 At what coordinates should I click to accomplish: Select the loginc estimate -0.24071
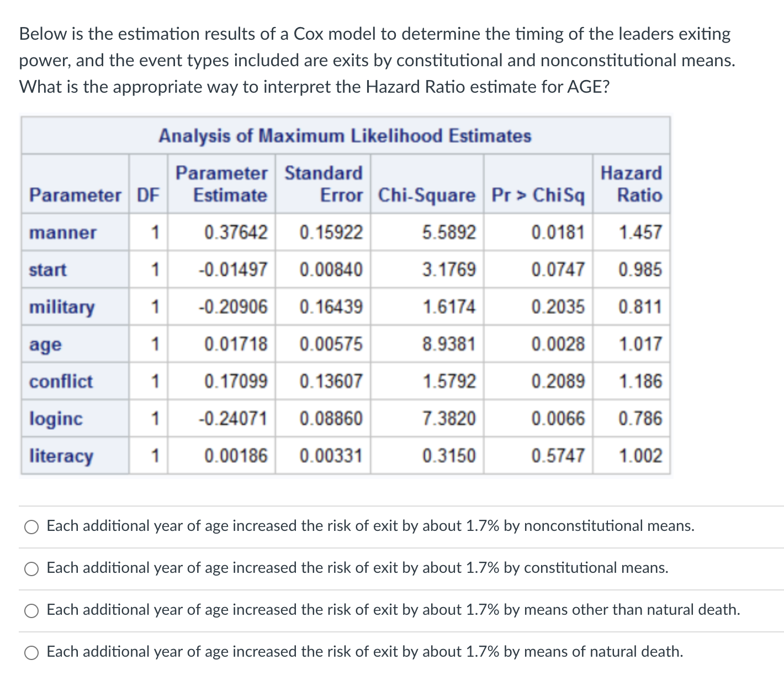coord(233,419)
